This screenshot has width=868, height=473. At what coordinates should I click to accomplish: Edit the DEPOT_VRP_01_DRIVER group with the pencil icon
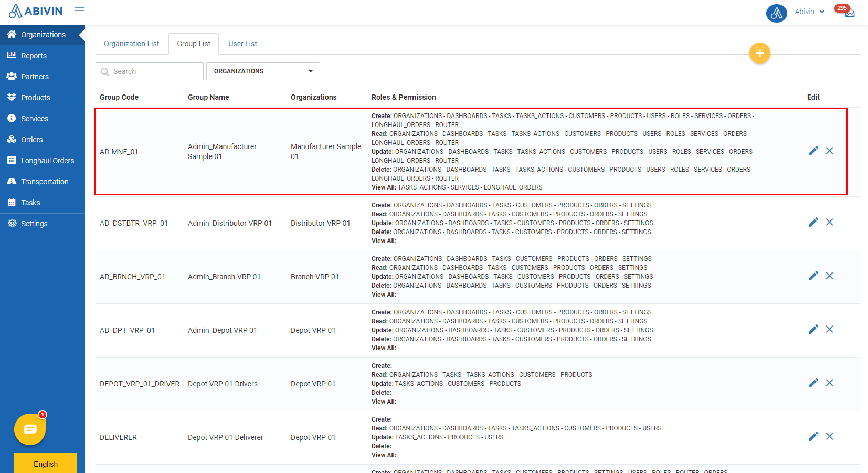[x=813, y=383]
